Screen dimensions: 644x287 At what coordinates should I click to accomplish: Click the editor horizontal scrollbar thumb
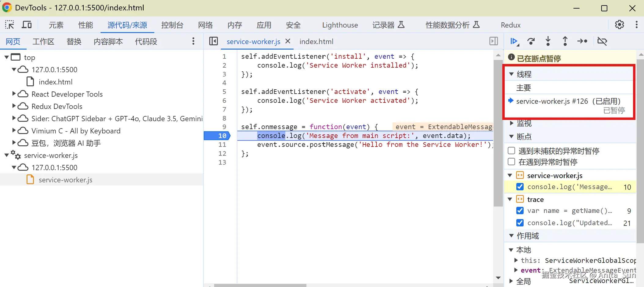pyautogui.click(x=260, y=285)
